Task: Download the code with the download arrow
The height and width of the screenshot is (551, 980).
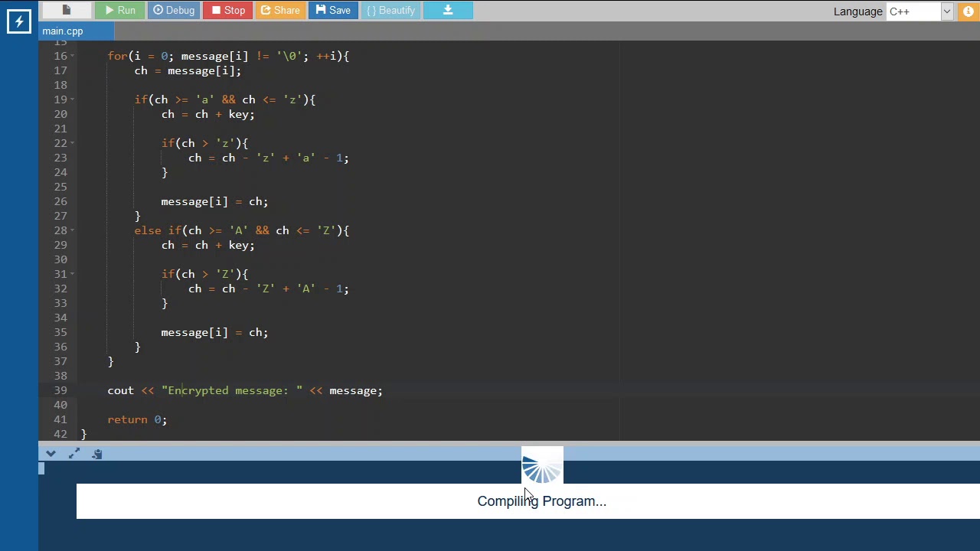Action: click(x=448, y=10)
